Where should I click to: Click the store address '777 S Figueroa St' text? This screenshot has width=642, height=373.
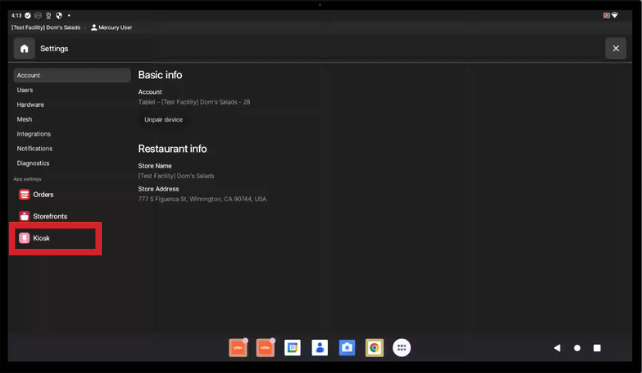[x=202, y=199]
